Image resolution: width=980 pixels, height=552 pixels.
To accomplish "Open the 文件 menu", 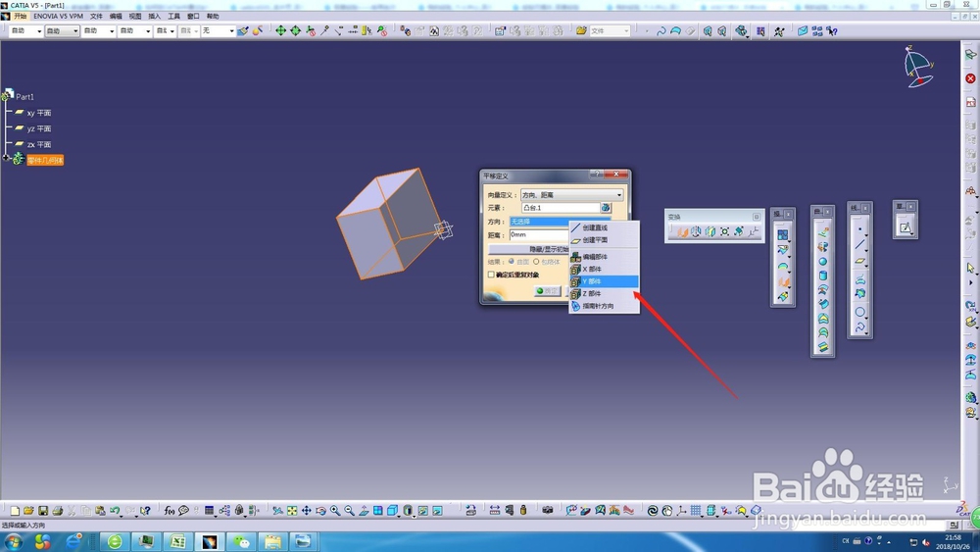I will 96,17.
